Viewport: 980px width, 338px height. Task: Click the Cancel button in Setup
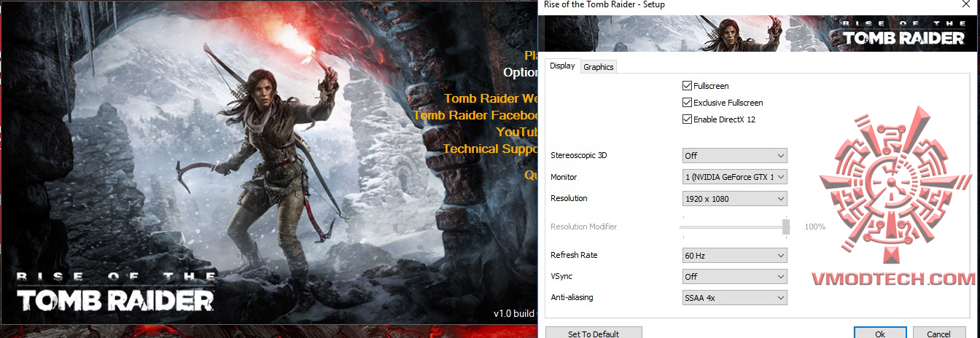pyautogui.click(x=938, y=334)
